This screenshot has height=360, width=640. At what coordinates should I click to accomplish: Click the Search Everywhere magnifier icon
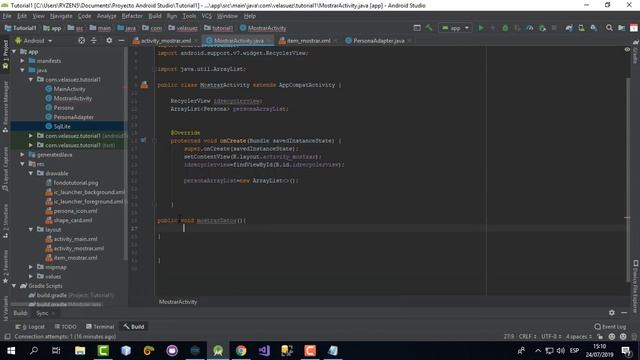(609, 28)
